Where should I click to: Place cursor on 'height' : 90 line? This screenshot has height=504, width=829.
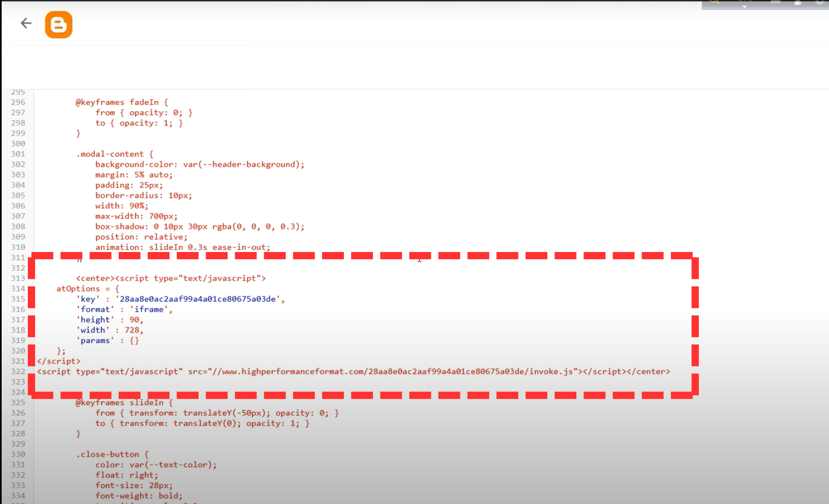(x=109, y=320)
